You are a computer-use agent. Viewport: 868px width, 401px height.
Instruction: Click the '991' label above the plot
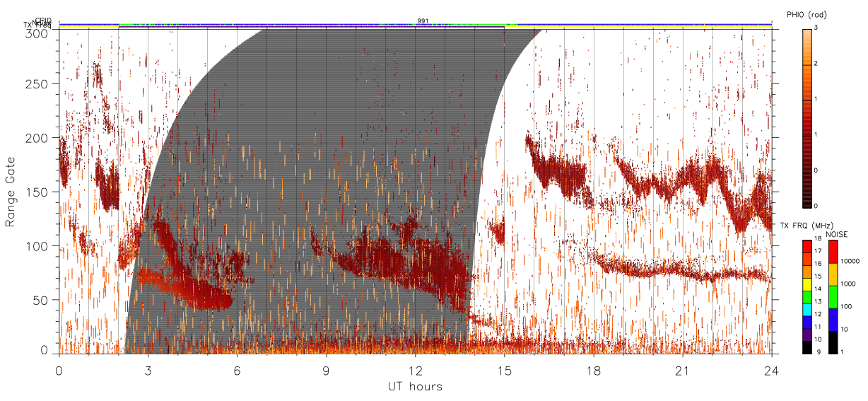point(422,21)
